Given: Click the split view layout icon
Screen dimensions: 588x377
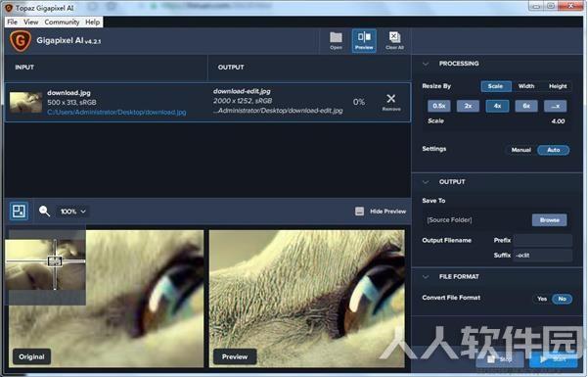Looking at the screenshot, I should [19, 212].
